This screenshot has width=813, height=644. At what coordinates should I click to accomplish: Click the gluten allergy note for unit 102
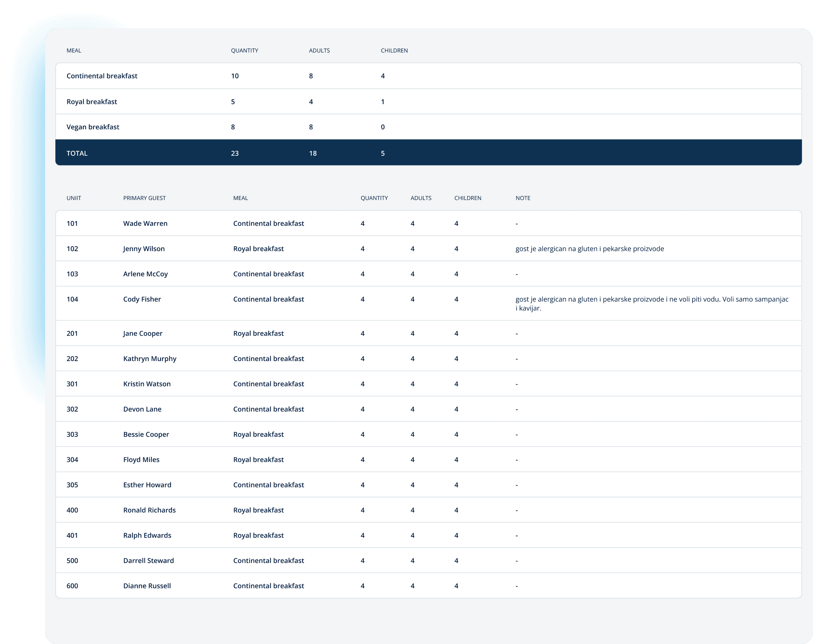[589, 249]
